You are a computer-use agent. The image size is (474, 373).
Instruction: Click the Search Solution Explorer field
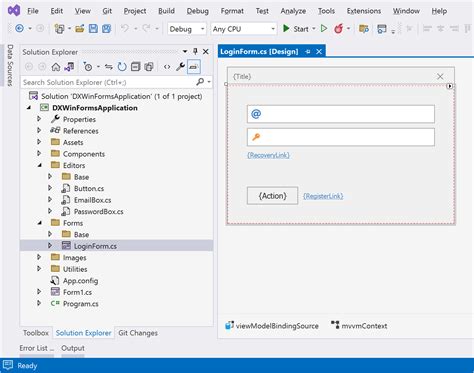click(108, 82)
